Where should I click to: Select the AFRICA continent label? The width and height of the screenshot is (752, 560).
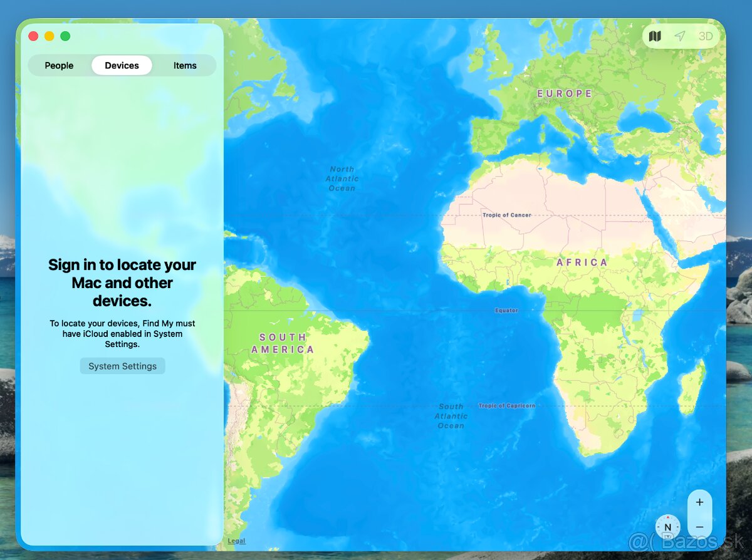[x=582, y=262]
